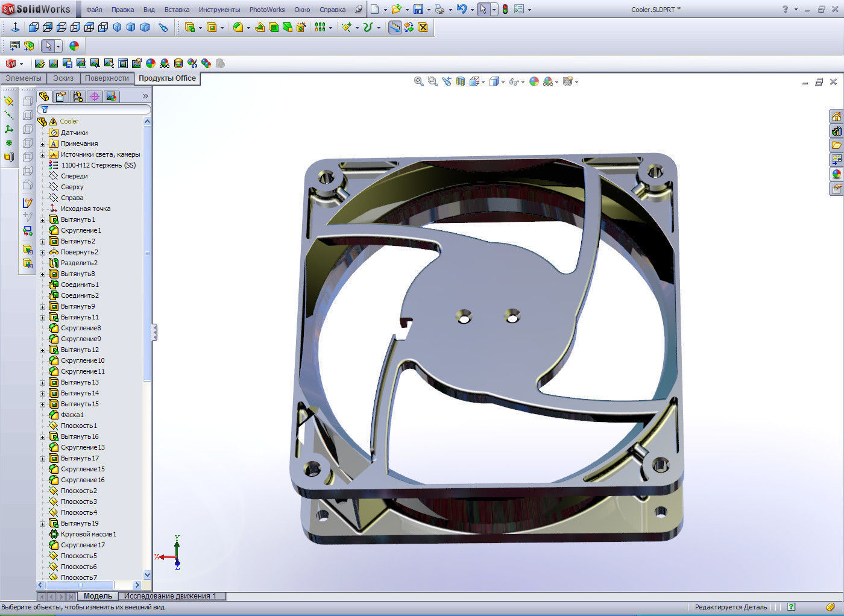Click the panel collapse handle beside the tree
This screenshot has width=844, height=616.
click(154, 332)
